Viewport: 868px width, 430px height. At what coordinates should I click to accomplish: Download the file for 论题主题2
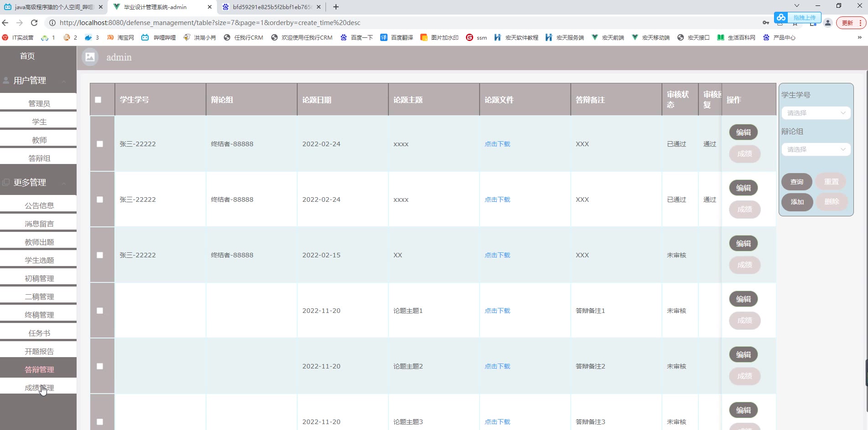click(x=497, y=366)
